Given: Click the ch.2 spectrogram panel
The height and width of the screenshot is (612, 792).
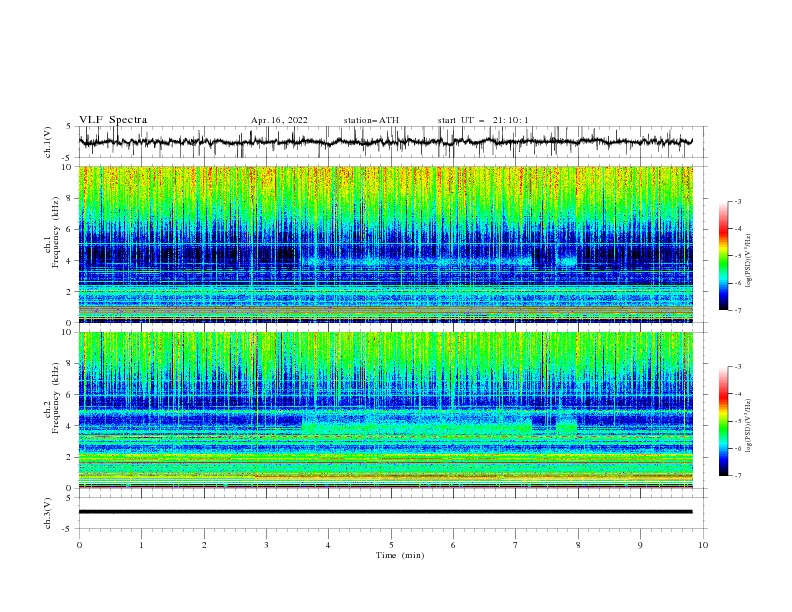Looking at the screenshot, I should pyautogui.click(x=386, y=410).
